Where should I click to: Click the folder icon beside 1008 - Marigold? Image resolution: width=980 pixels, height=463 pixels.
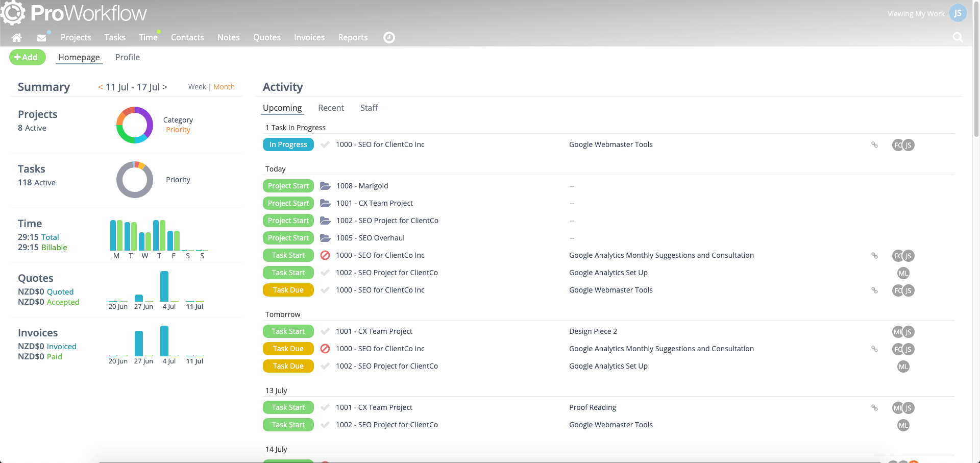pyautogui.click(x=325, y=186)
